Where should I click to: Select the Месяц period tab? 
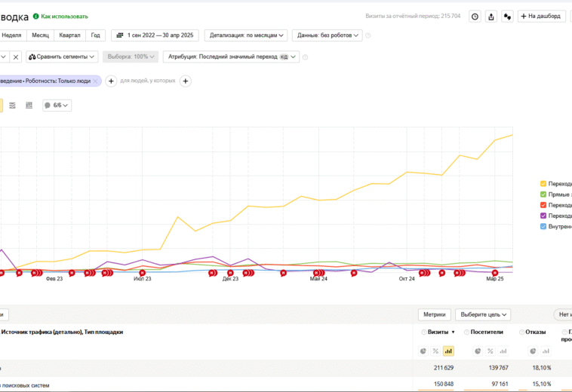coord(40,35)
